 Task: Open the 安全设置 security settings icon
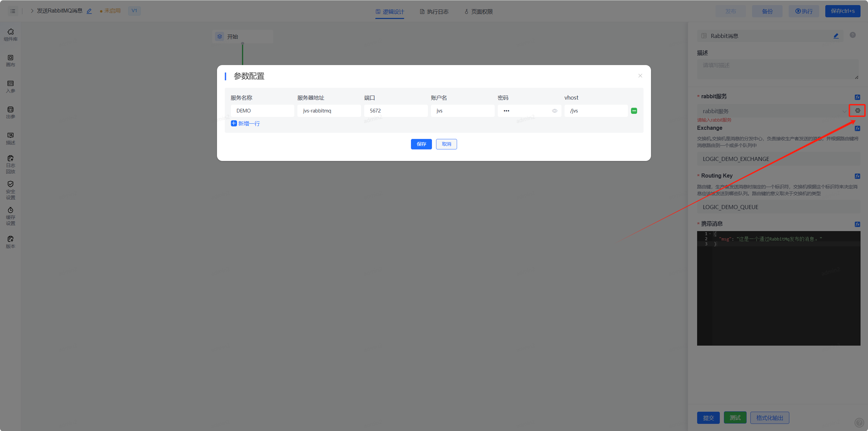[x=11, y=190]
